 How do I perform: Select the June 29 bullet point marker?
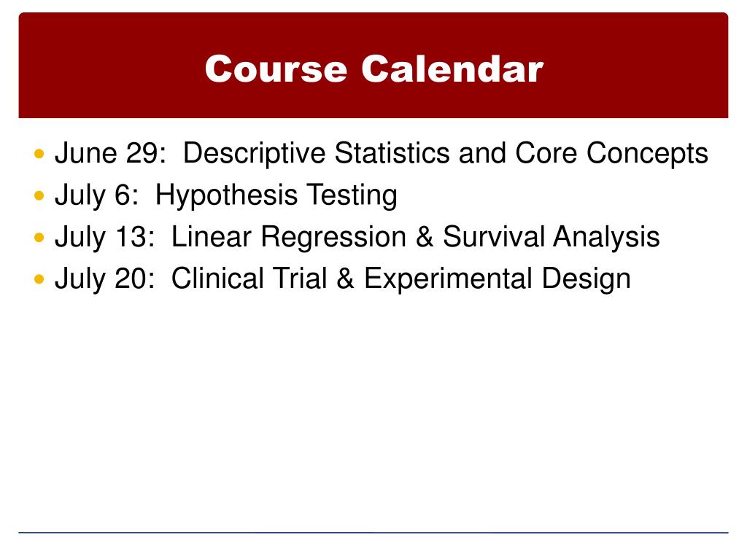pyautogui.click(x=39, y=154)
